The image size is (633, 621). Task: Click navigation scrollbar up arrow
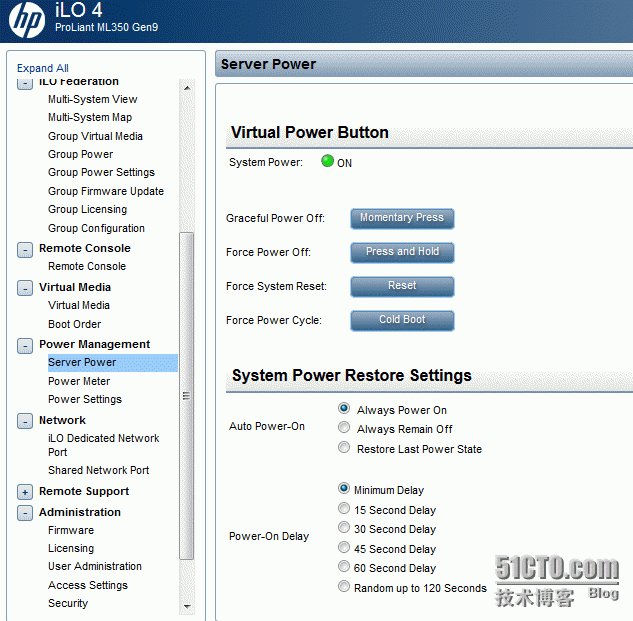[187, 88]
